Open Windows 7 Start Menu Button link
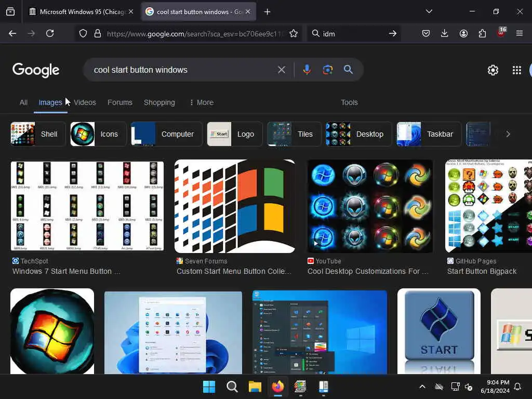 [x=66, y=271]
